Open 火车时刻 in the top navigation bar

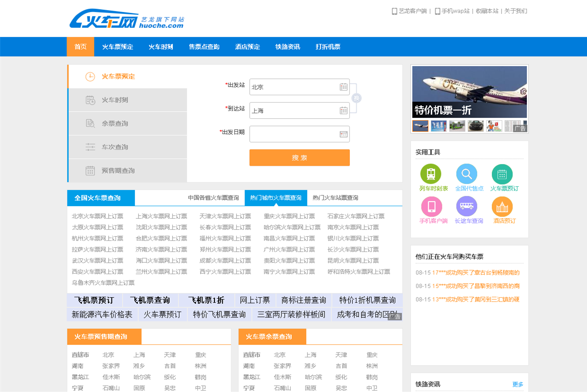click(161, 47)
